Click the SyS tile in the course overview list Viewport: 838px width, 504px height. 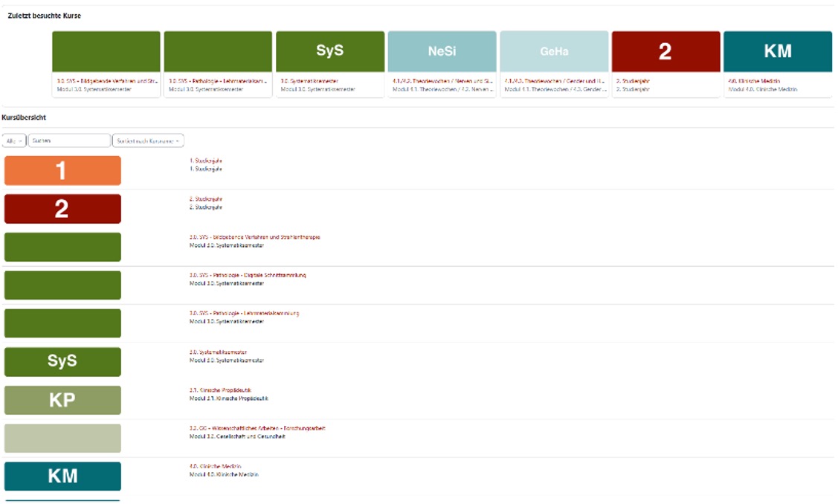click(62, 361)
